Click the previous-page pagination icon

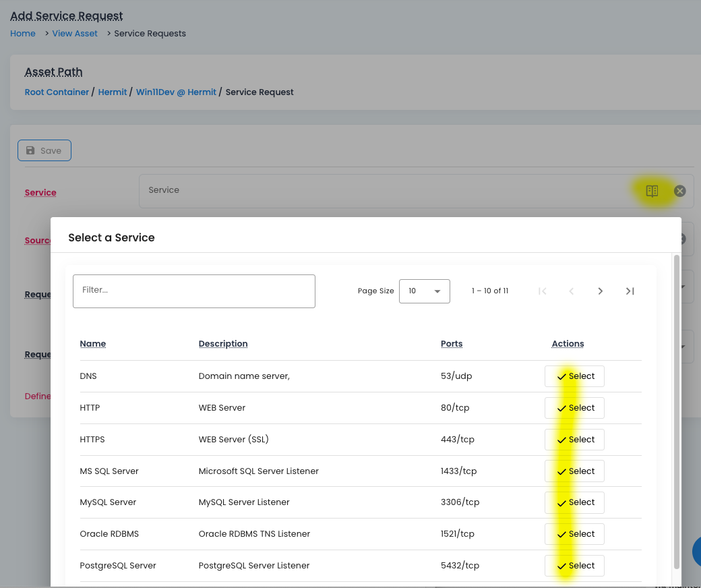571,291
